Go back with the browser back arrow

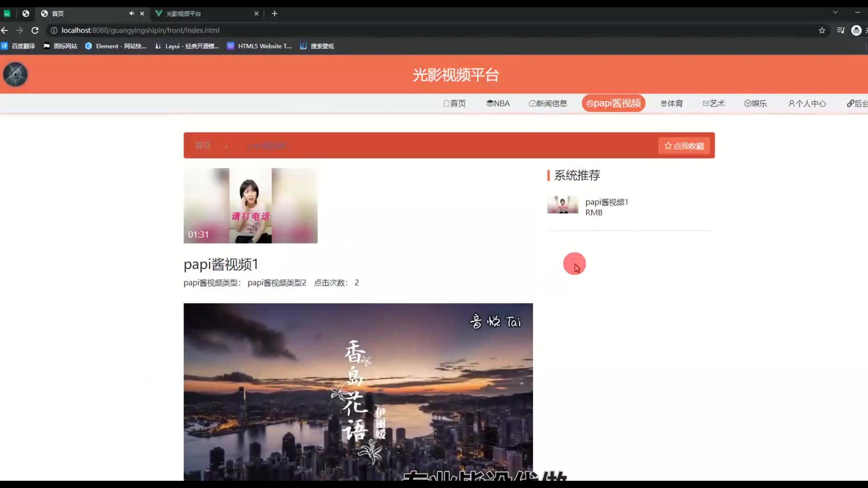pyautogui.click(x=5, y=30)
